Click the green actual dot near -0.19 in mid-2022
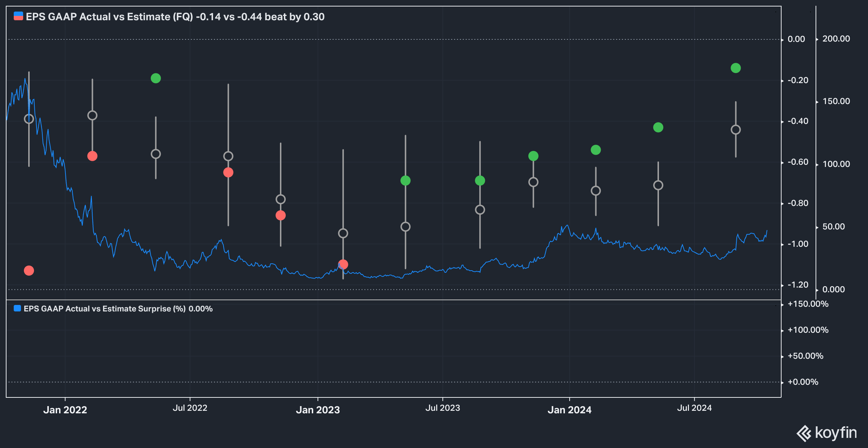Viewport: 868px width, 448px height. tap(156, 78)
